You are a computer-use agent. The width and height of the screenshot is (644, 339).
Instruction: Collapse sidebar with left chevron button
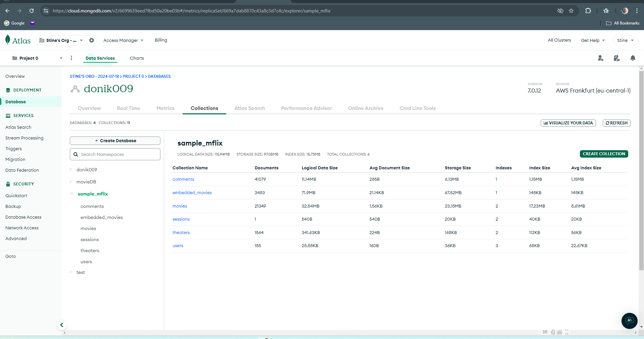click(x=61, y=325)
